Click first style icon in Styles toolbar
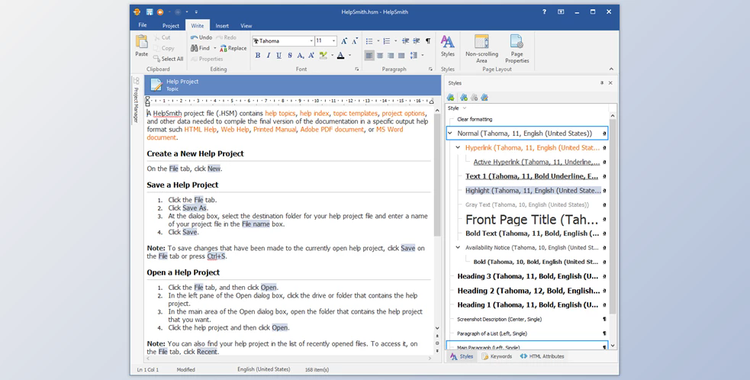The height and width of the screenshot is (380, 750). click(451, 98)
